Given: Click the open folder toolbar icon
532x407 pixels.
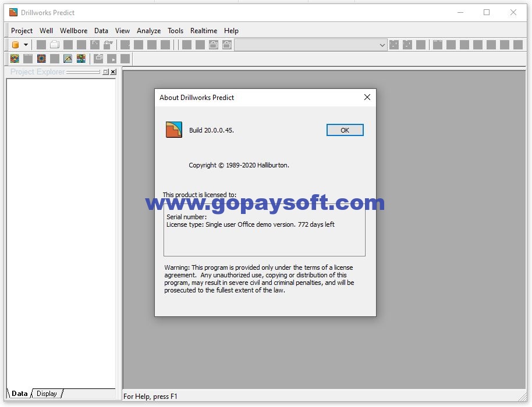Looking at the screenshot, I should click(55, 45).
